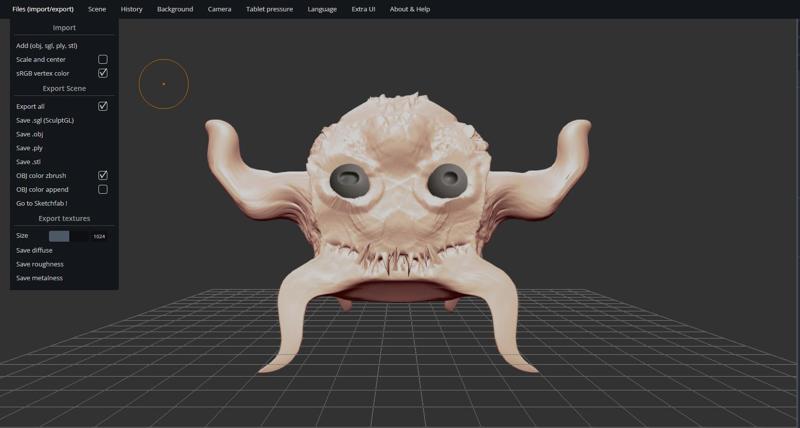The height and width of the screenshot is (428, 800).
Task: Click the texture Size slider
Action: [x=69, y=236]
